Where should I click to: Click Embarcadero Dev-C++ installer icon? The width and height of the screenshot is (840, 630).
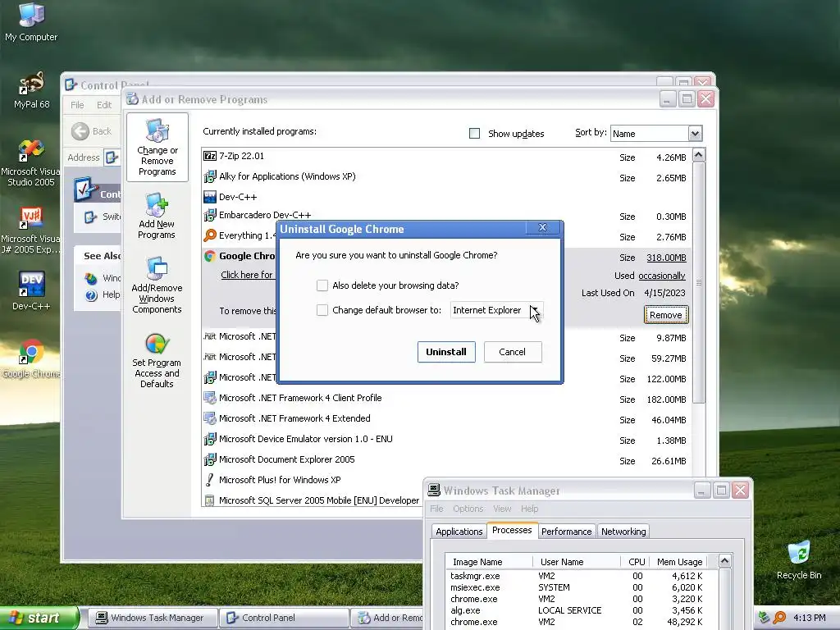pos(210,216)
